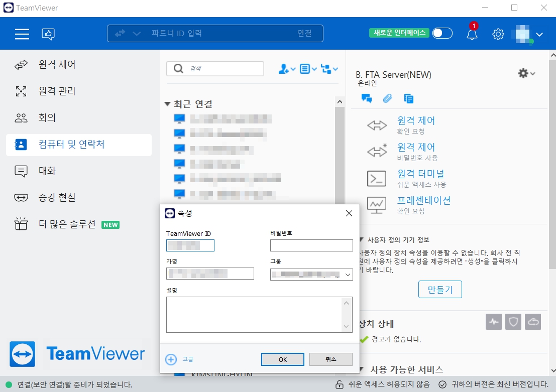The height and width of the screenshot is (392, 556).
Task: Click the 비밀번호 field in 속성 dialog
Action: (x=311, y=245)
